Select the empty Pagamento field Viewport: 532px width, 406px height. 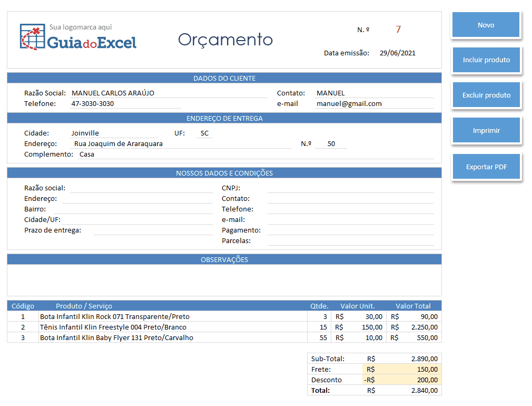click(350, 230)
